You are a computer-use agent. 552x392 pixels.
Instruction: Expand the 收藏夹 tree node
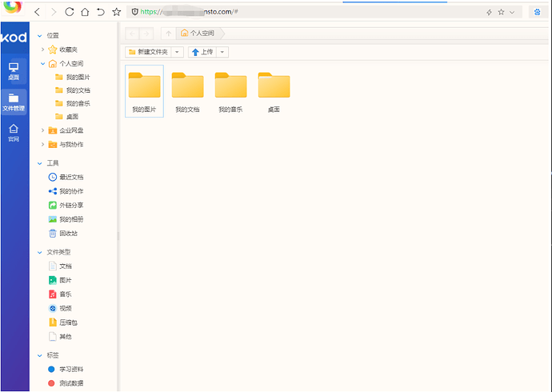(x=42, y=50)
